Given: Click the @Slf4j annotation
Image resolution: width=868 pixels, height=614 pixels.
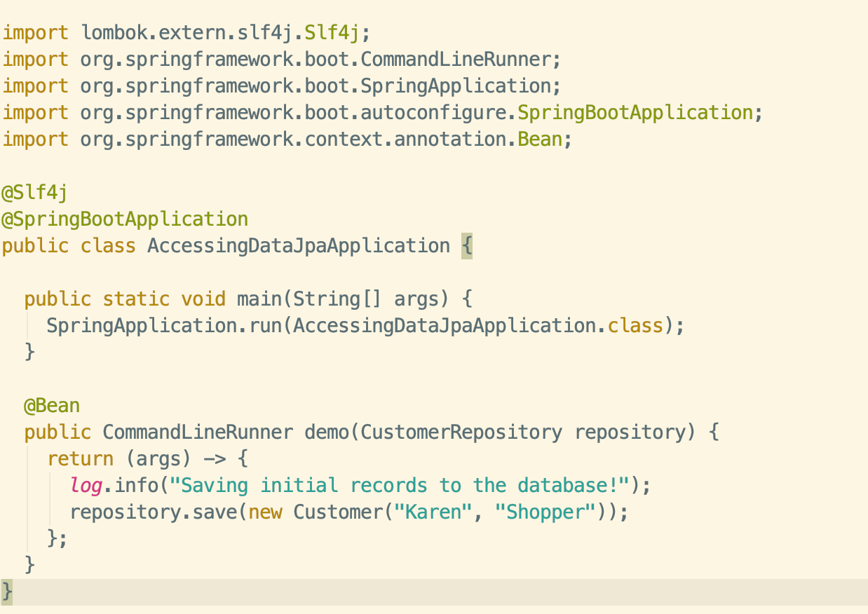Looking at the screenshot, I should point(34,192).
